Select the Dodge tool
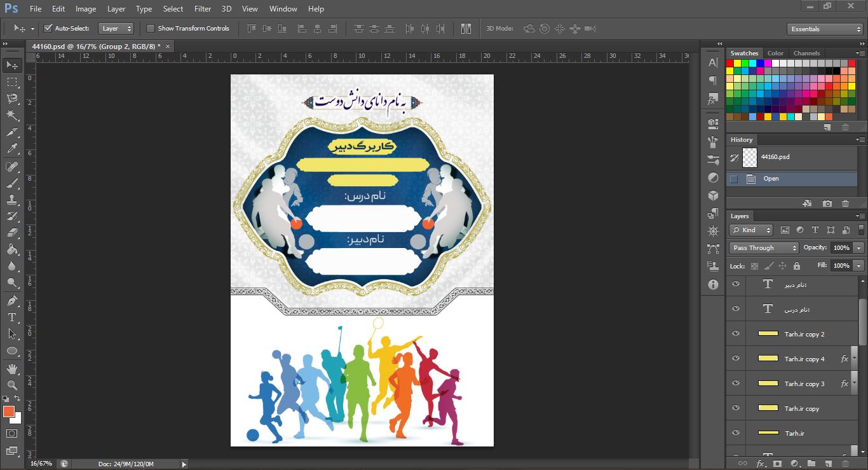Screen dimensions: 868x470 point(12,282)
